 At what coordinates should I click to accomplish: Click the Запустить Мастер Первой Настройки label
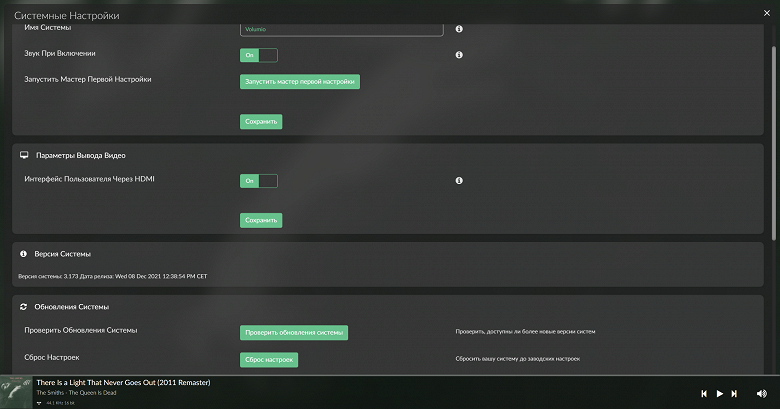point(88,79)
